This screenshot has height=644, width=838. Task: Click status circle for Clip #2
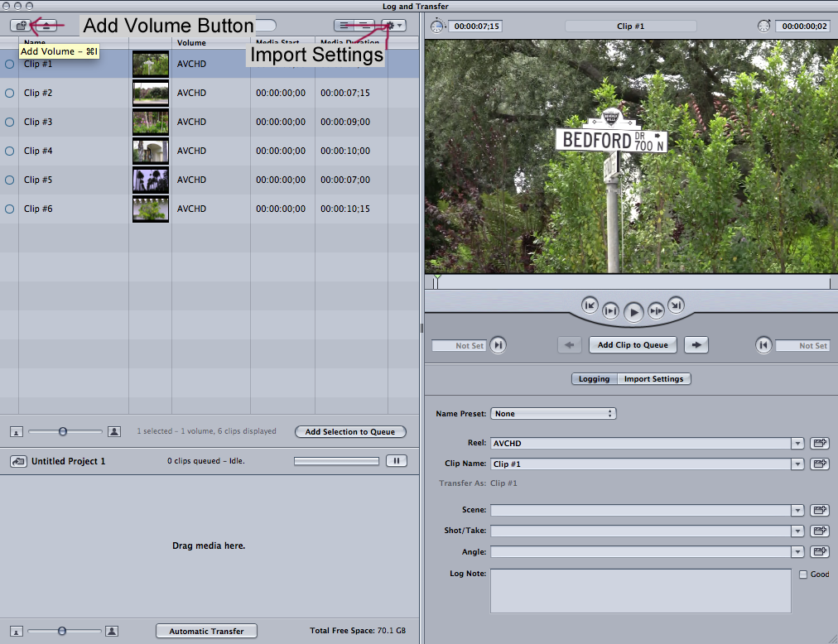coord(10,93)
